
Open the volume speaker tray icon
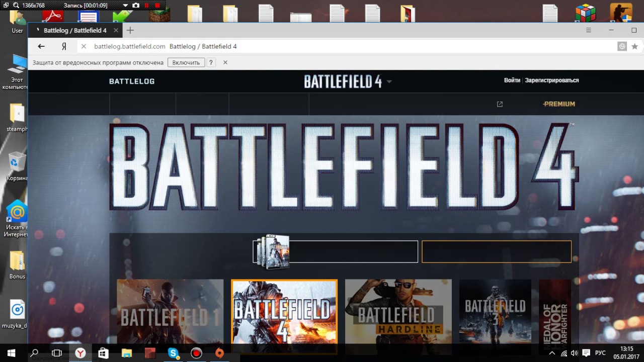(575, 353)
